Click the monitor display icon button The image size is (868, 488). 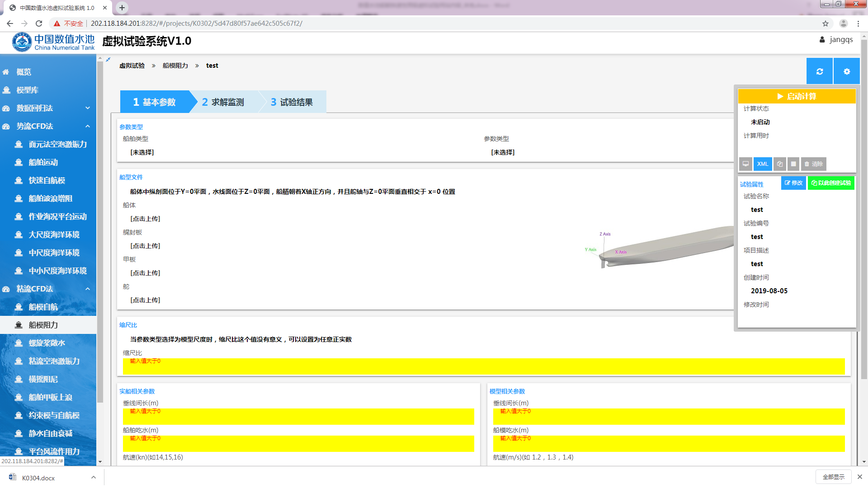745,164
